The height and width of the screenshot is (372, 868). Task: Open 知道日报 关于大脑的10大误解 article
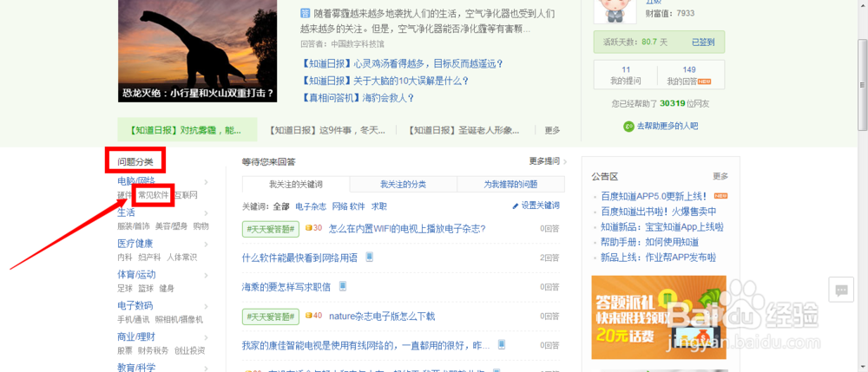coord(385,81)
